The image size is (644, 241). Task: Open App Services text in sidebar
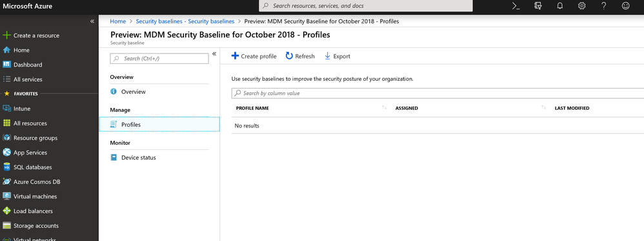coord(30,152)
